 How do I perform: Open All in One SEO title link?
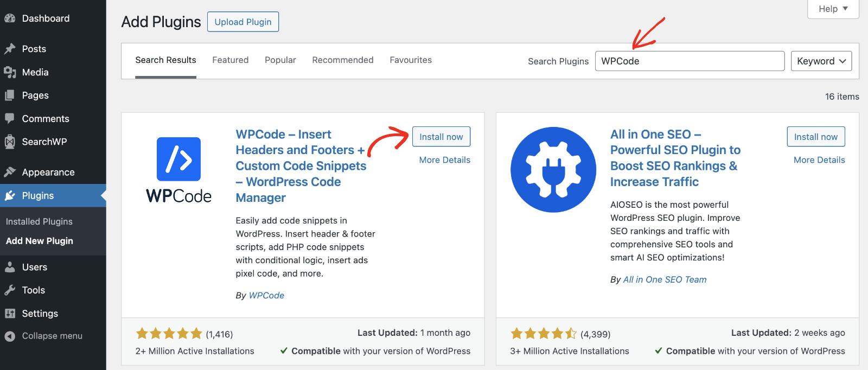(675, 158)
